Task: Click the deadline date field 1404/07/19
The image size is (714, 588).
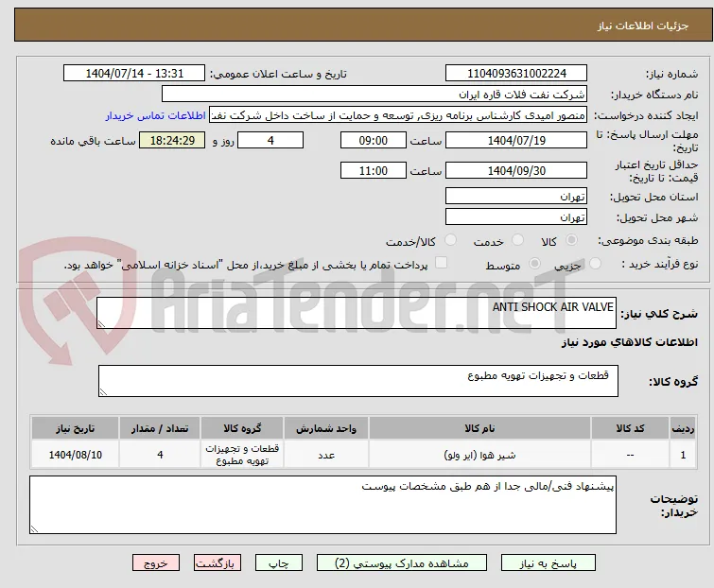Action: (x=516, y=140)
